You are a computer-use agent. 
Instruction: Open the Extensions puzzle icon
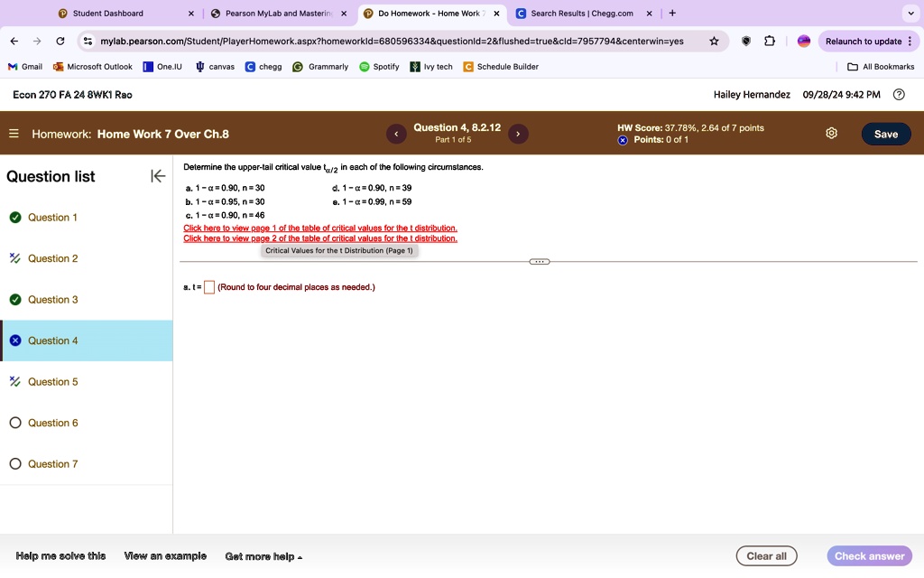pyautogui.click(x=770, y=42)
